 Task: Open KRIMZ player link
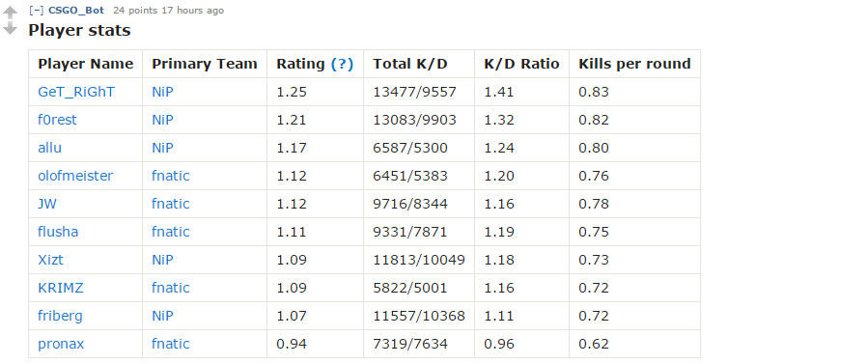(60, 288)
